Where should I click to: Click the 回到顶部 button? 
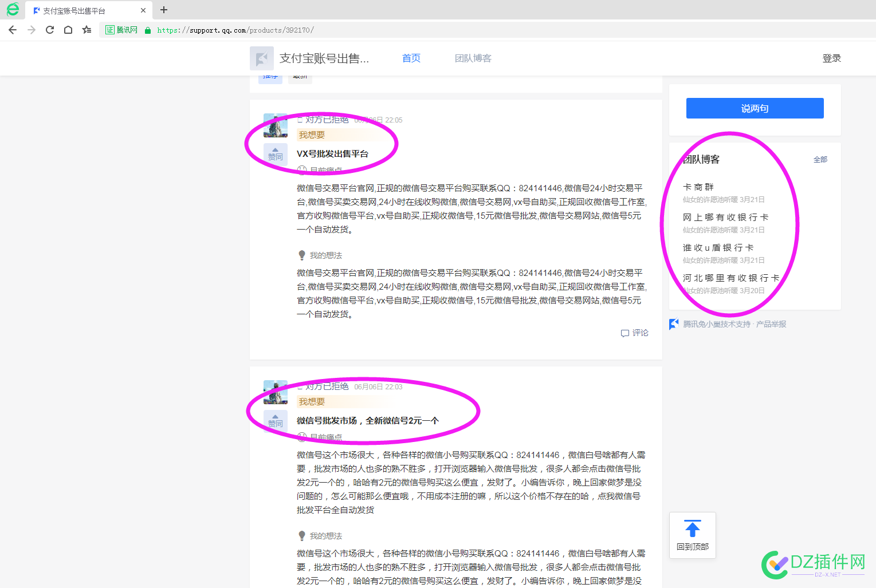(693, 535)
